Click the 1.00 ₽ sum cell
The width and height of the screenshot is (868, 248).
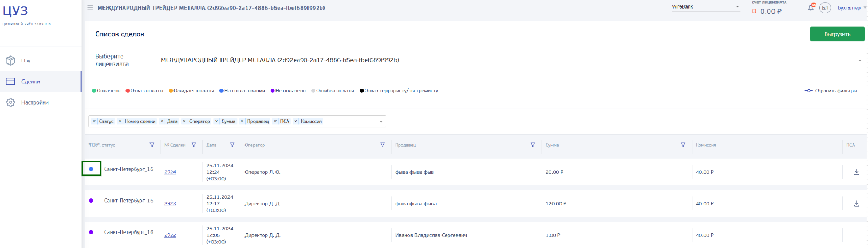(553, 235)
